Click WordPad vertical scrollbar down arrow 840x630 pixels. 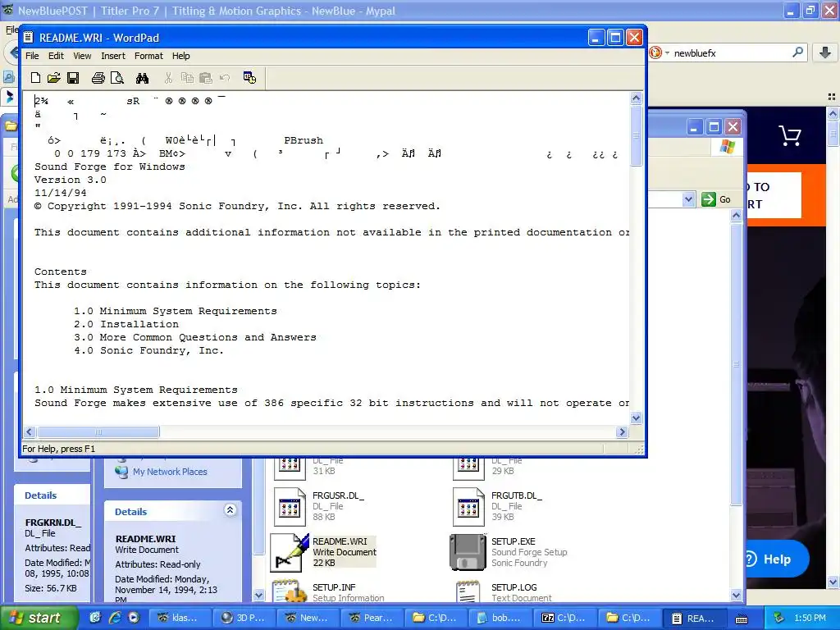636,418
